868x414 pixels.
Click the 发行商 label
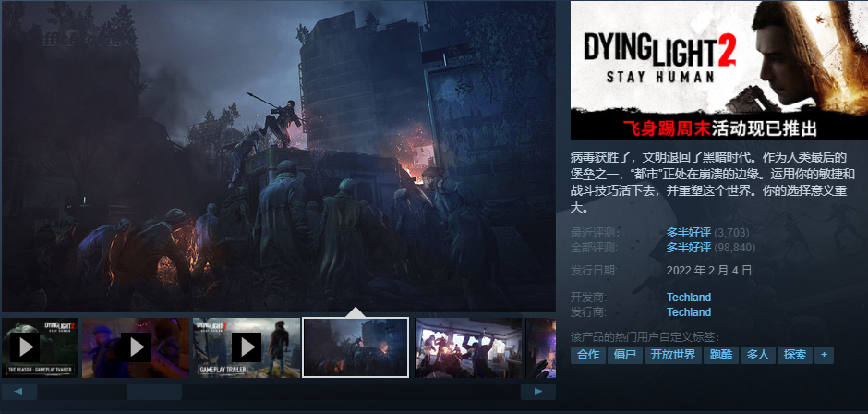588,312
